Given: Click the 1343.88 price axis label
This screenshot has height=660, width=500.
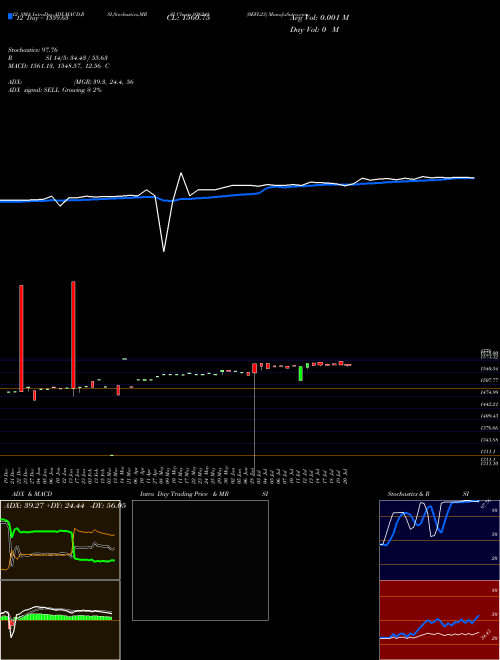Looking at the screenshot, I should [x=489, y=440].
